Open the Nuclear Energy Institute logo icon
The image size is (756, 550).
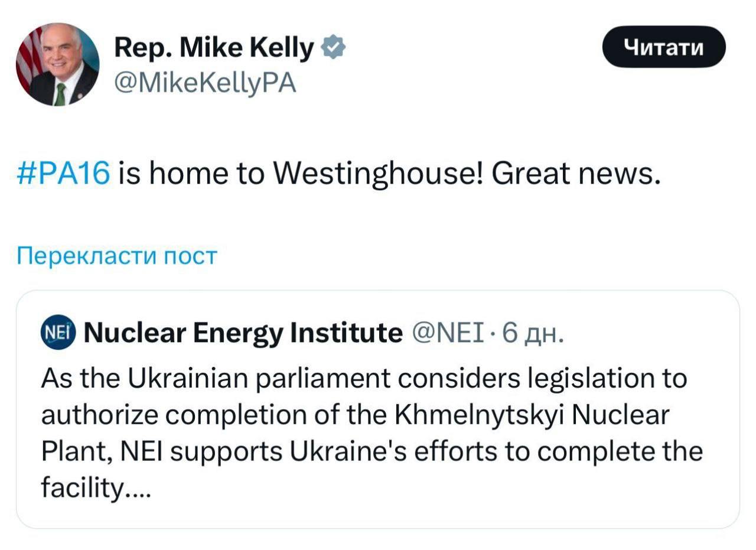57,333
